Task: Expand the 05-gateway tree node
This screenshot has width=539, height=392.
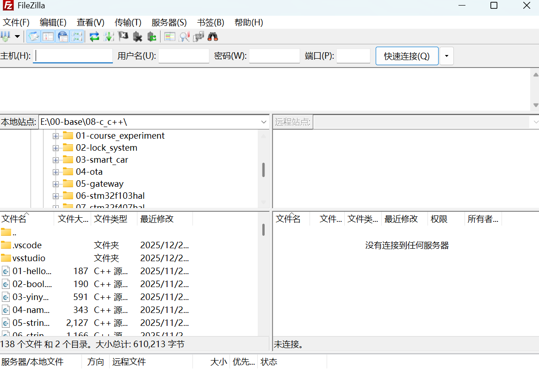Action: click(x=56, y=184)
